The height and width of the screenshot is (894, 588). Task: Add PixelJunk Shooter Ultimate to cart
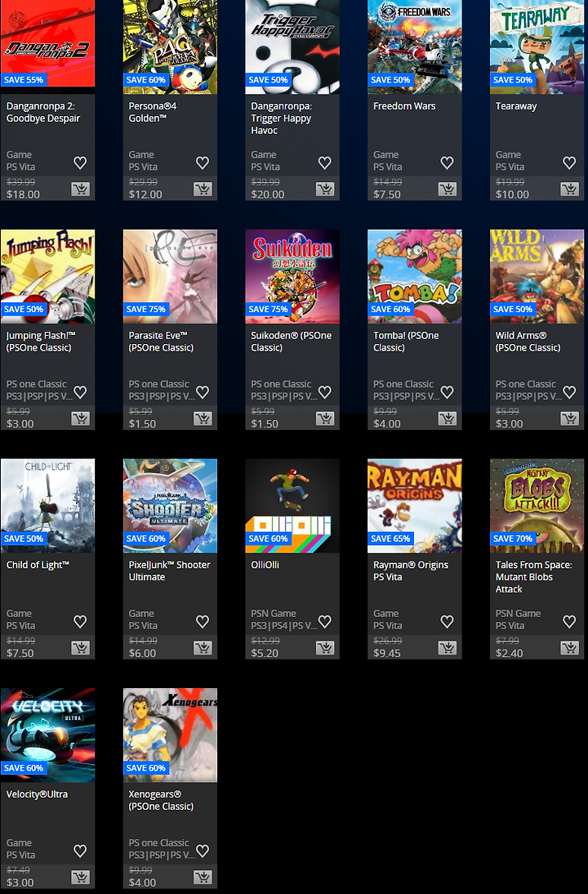[x=203, y=648]
